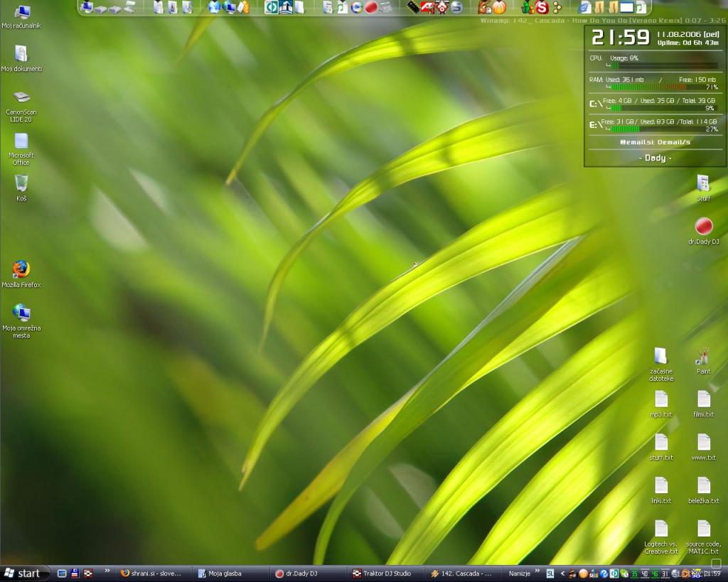Select the Logitech vs. Creative.txt file
The image size is (728, 582).
click(661, 537)
